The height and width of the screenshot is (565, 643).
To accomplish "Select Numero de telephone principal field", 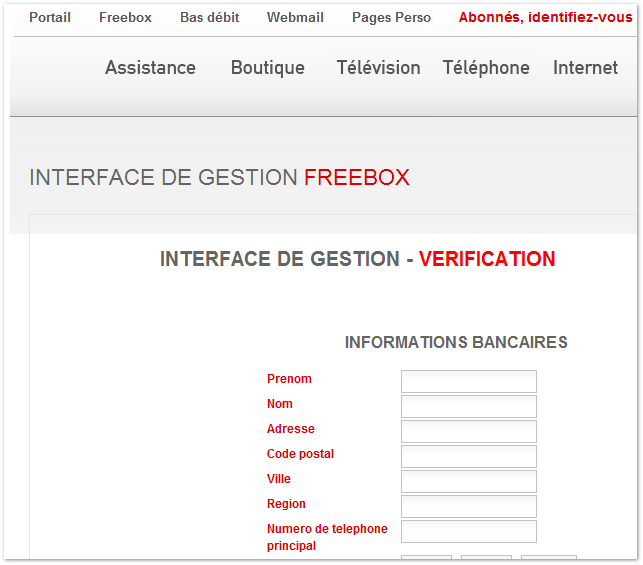I will click(469, 531).
